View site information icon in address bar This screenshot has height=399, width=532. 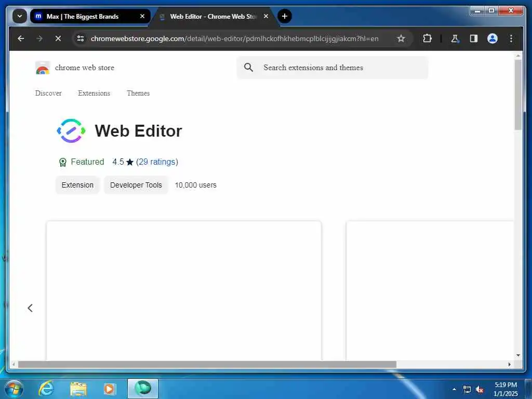81,38
